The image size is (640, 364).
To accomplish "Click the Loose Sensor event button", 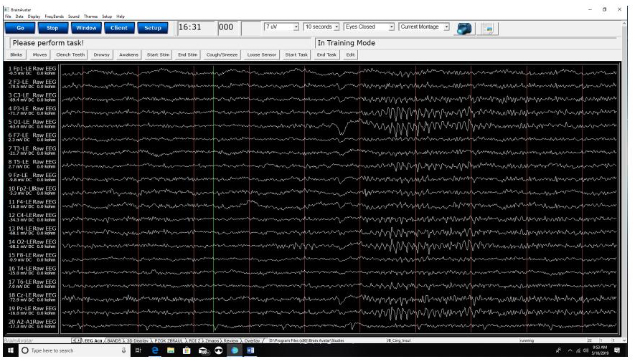I will point(261,54).
